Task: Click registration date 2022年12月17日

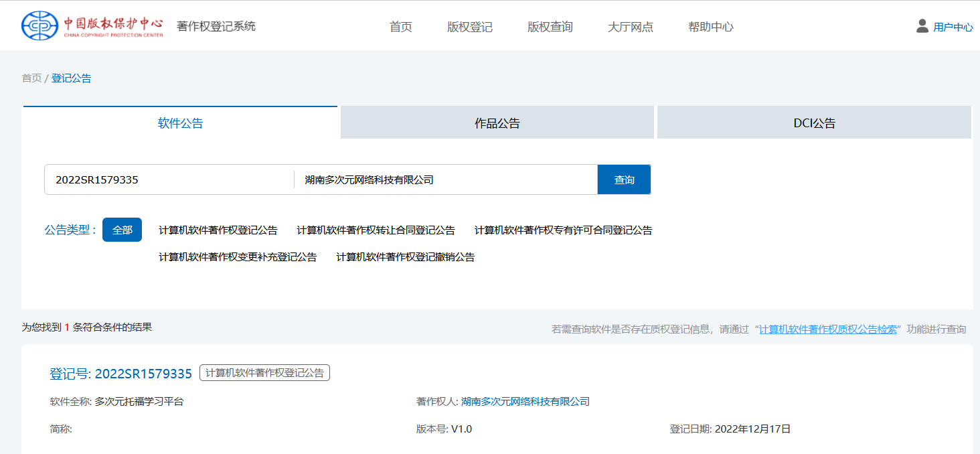Action: click(753, 429)
